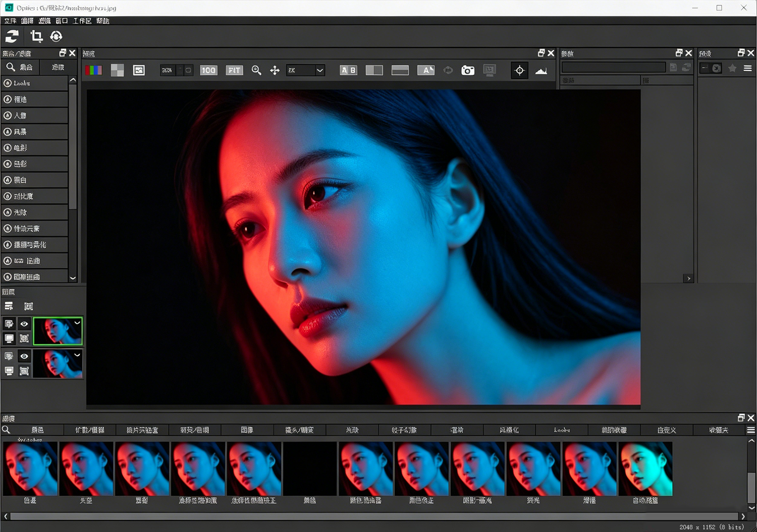Click the snapshot camera icon in viewer
757x532 pixels.
[468, 70]
